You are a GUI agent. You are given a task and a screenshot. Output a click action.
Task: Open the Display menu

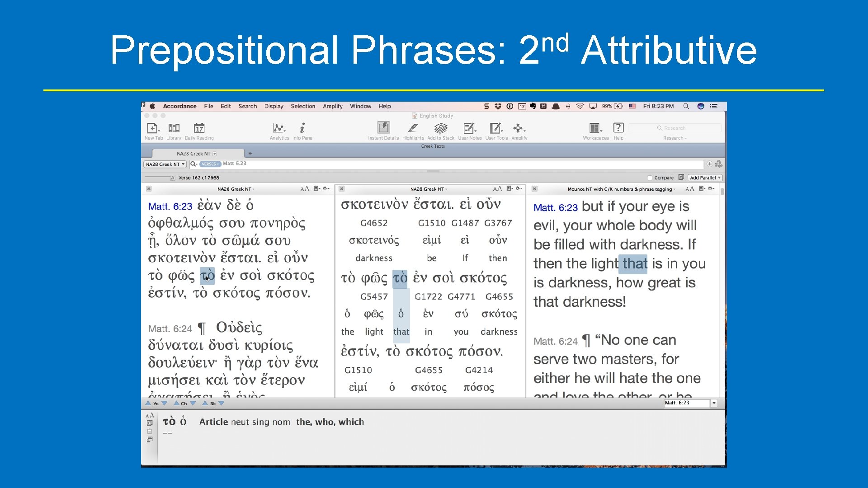[x=274, y=106]
